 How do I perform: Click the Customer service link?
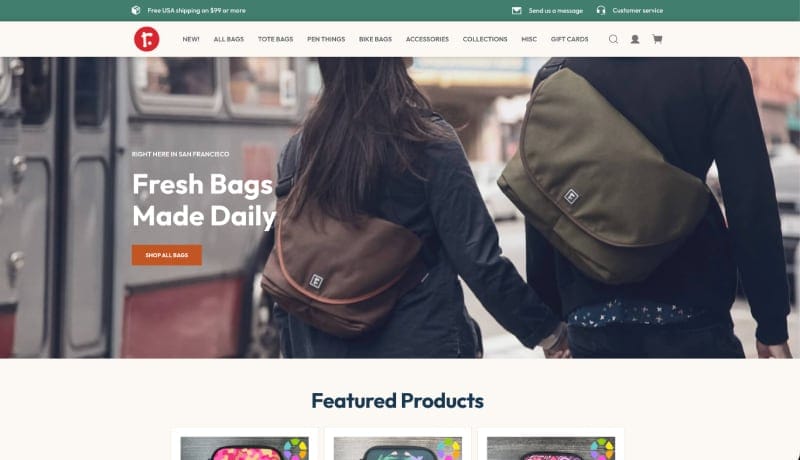click(638, 10)
